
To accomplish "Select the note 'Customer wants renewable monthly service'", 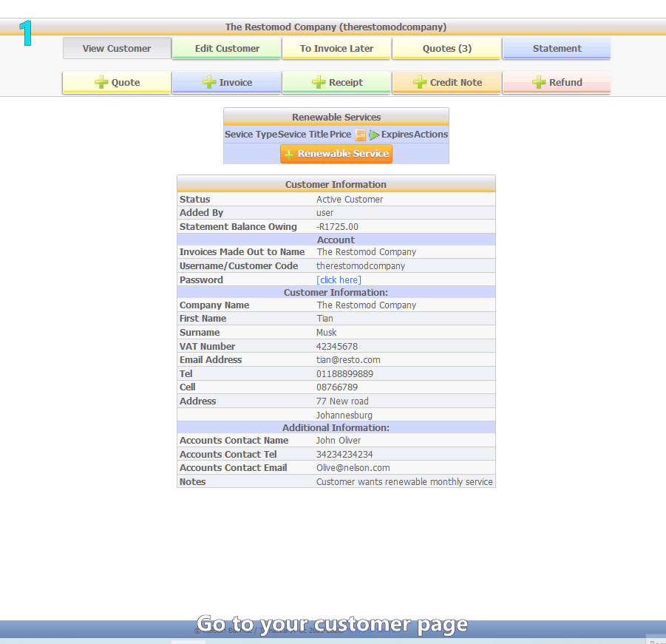I will pos(404,482).
